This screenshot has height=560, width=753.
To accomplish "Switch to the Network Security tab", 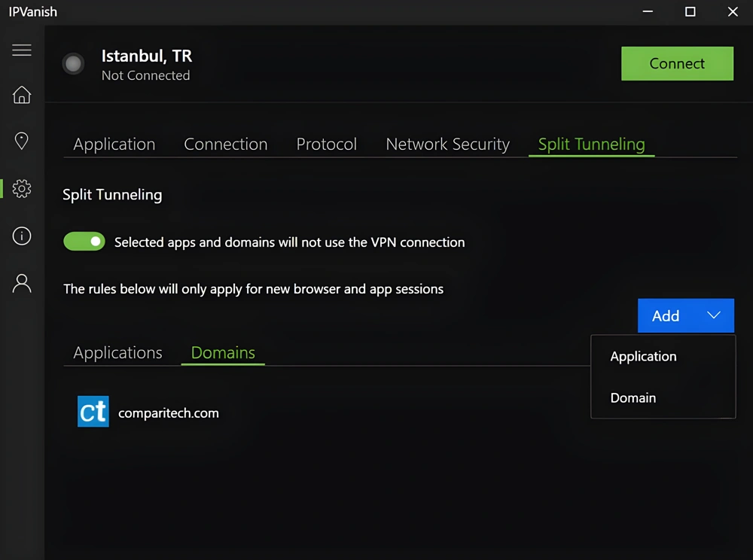I will tap(447, 144).
